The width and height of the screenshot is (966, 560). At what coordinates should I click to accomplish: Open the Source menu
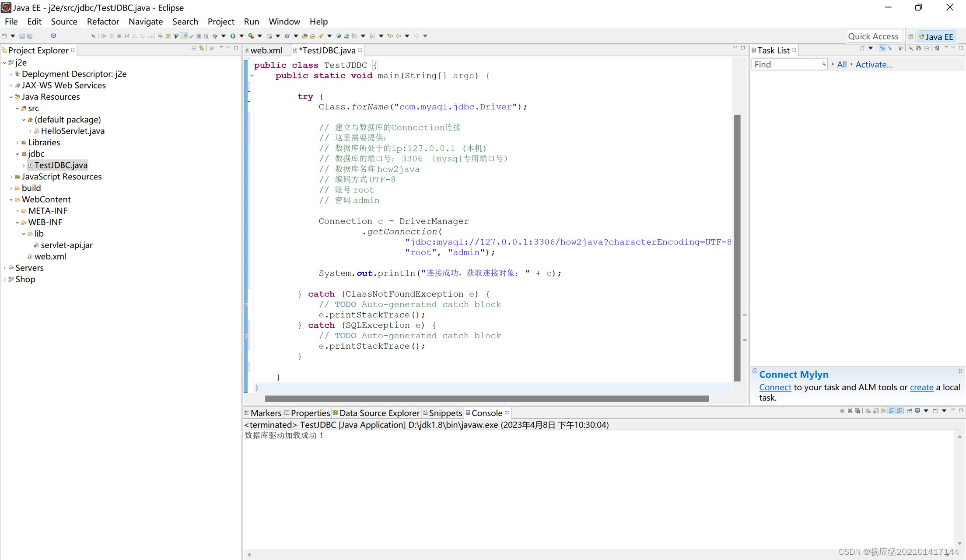point(64,21)
